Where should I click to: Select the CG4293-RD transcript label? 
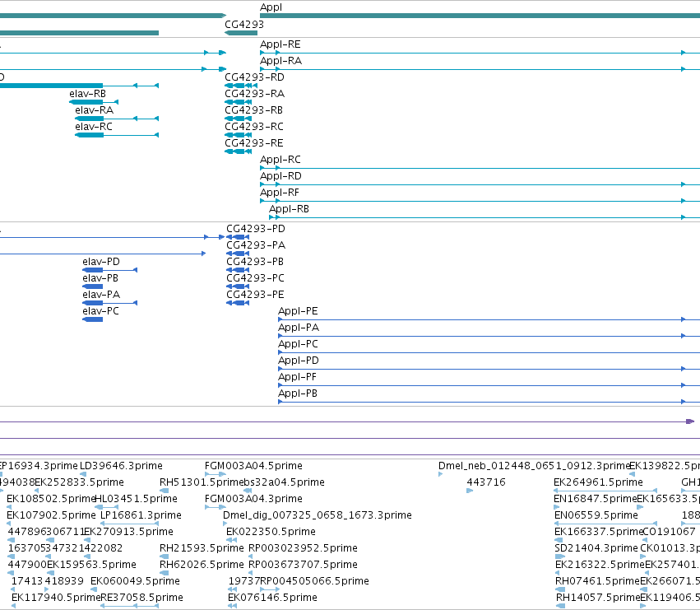[x=254, y=77]
